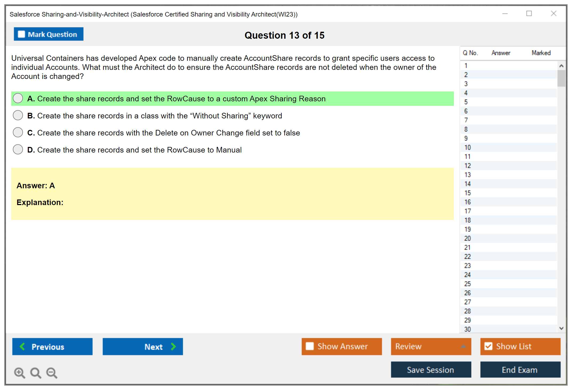Image resolution: width=574 pixels, height=392 pixels.
Task: Jump to question 20 in list
Action: (x=467, y=238)
